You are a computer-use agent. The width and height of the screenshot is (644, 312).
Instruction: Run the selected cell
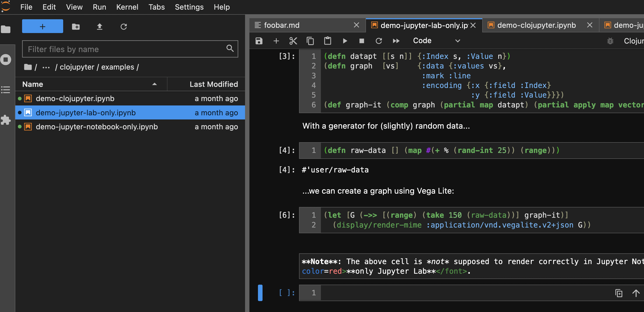coord(345,41)
